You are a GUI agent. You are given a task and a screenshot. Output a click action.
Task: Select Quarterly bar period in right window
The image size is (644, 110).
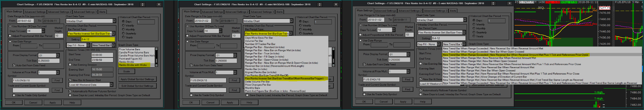pos(474,33)
